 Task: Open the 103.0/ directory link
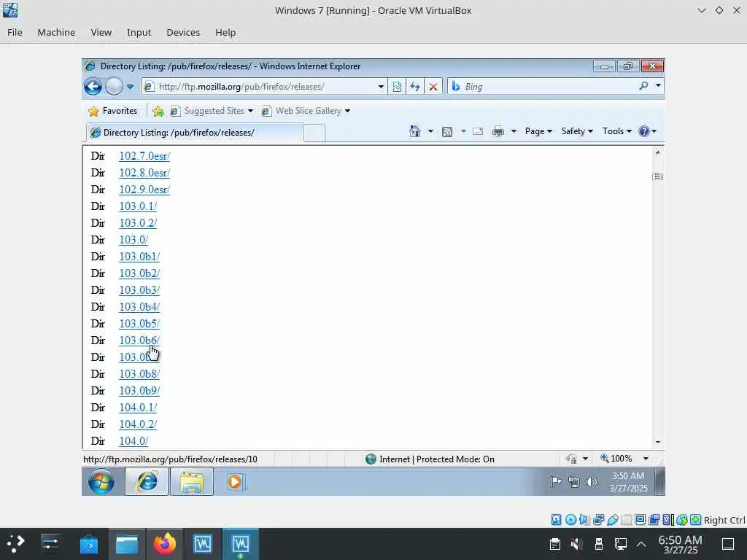click(x=133, y=240)
